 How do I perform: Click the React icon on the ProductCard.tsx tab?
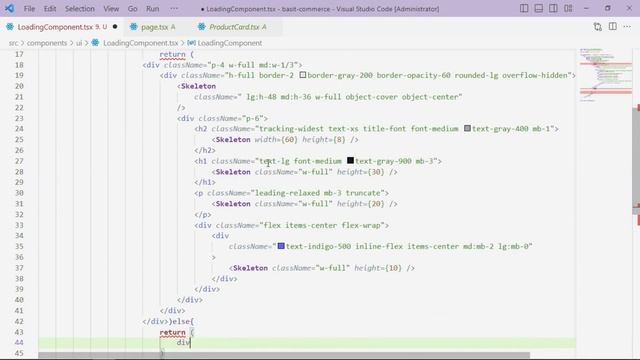click(202, 27)
